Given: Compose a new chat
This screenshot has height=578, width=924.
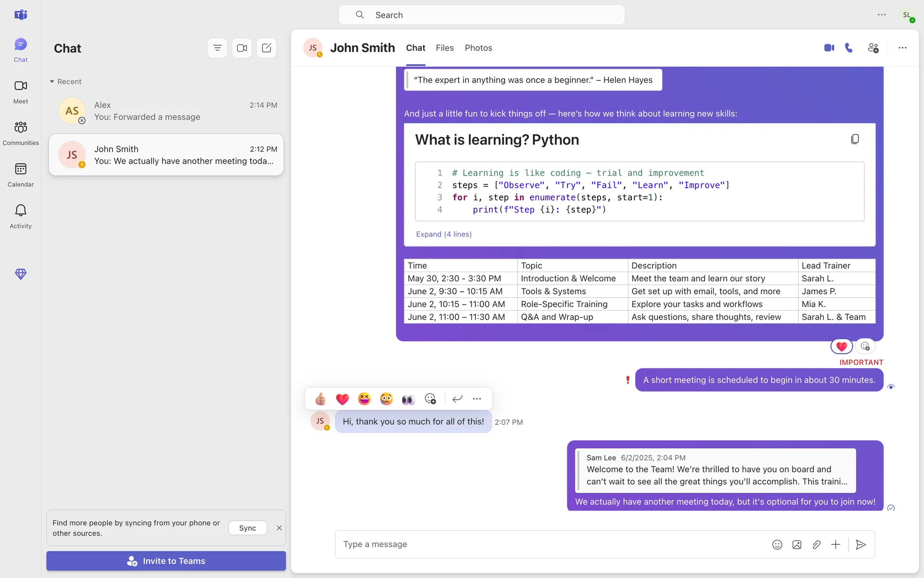Looking at the screenshot, I should click(267, 48).
